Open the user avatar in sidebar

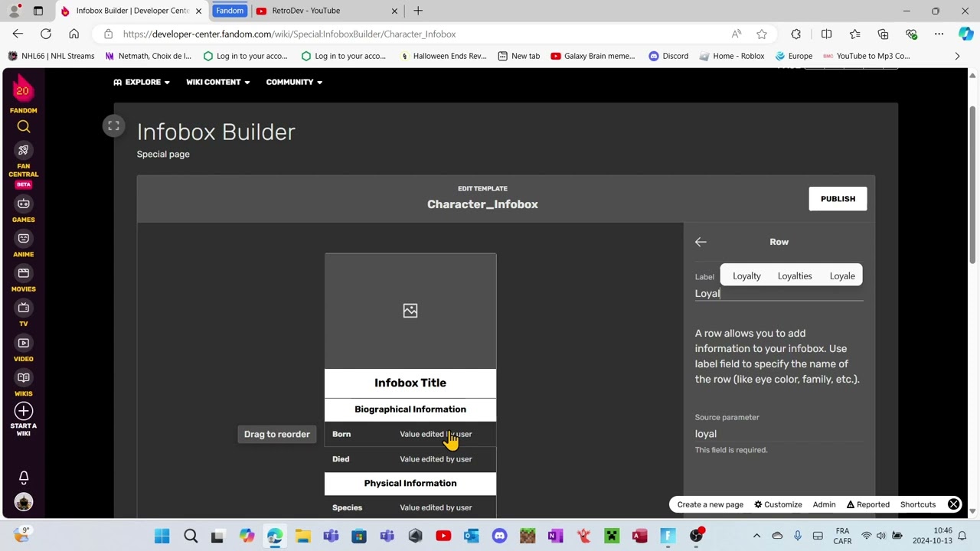pyautogui.click(x=24, y=503)
